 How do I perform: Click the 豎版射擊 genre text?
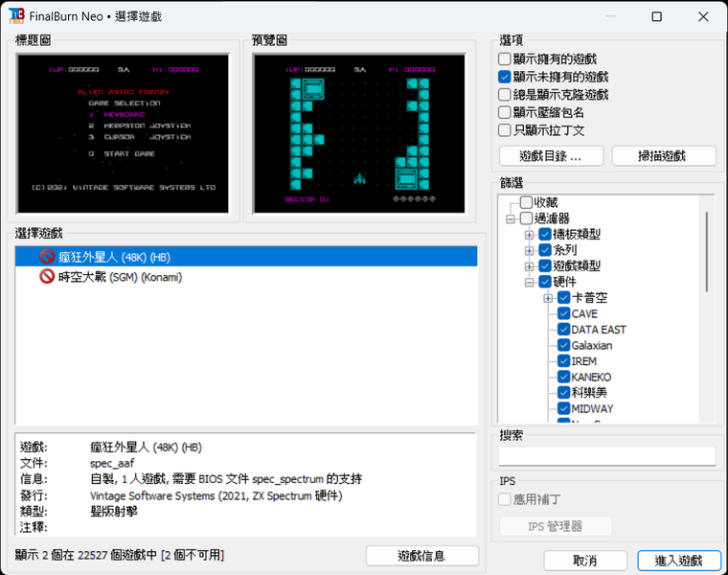click(x=114, y=512)
